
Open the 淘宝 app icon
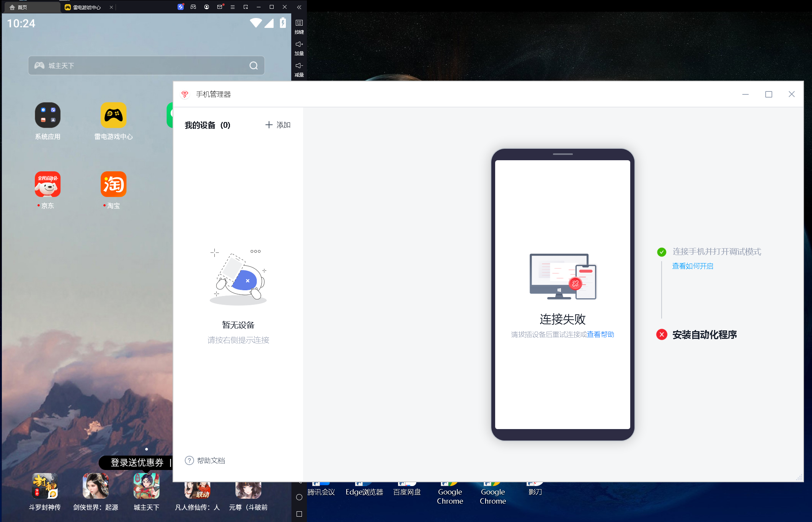click(x=113, y=184)
